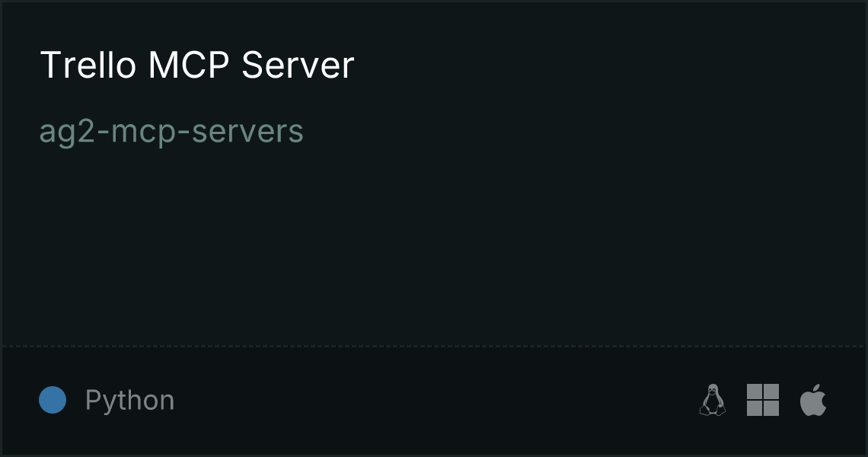The image size is (868, 457).
Task: Select the Trello MCP Server card
Action: coord(434,228)
